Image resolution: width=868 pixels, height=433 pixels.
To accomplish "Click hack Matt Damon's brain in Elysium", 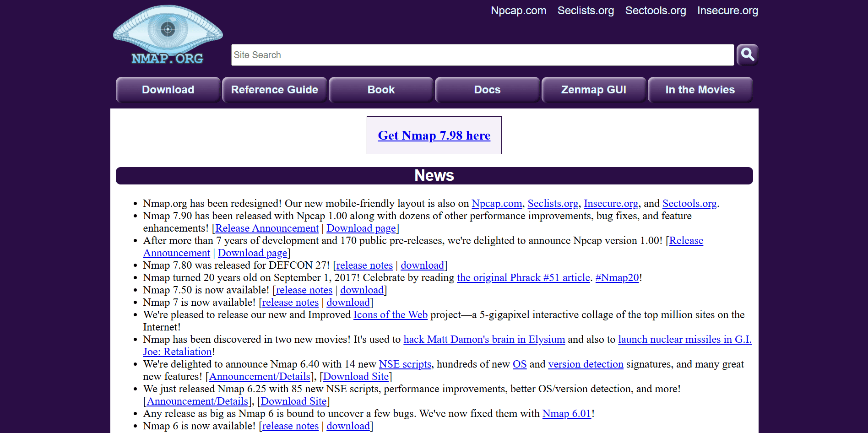I will pyautogui.click(x=484, y=339).
